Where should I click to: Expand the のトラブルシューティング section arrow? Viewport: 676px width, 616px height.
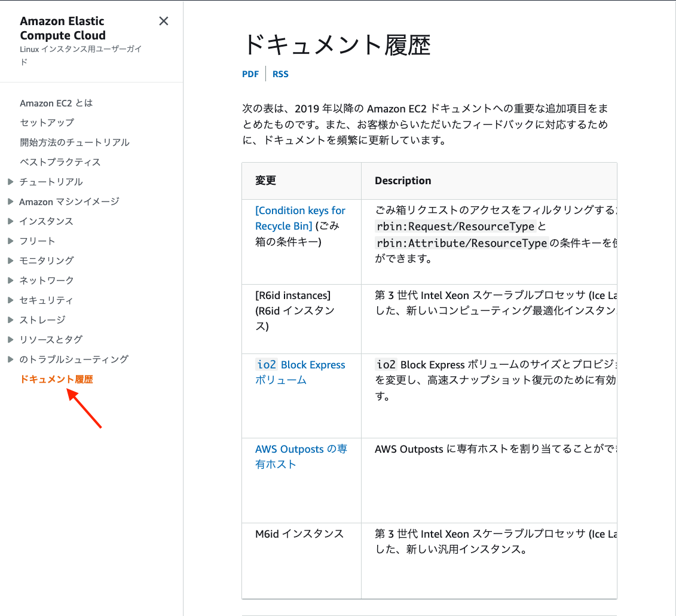click(x=11, y=359)
